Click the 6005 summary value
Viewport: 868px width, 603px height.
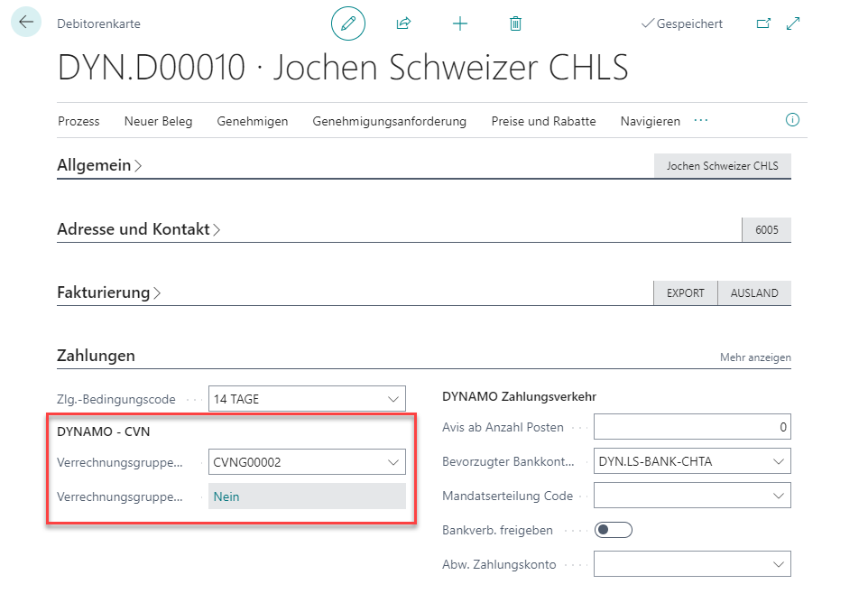[x=767, y=230]
